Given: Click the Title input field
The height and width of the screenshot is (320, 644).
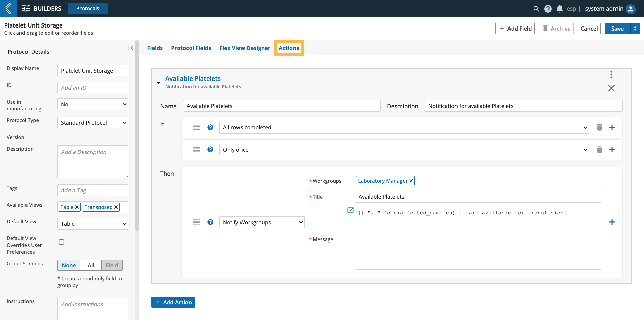Looking at the screenshot, I should tap(478, 197).
